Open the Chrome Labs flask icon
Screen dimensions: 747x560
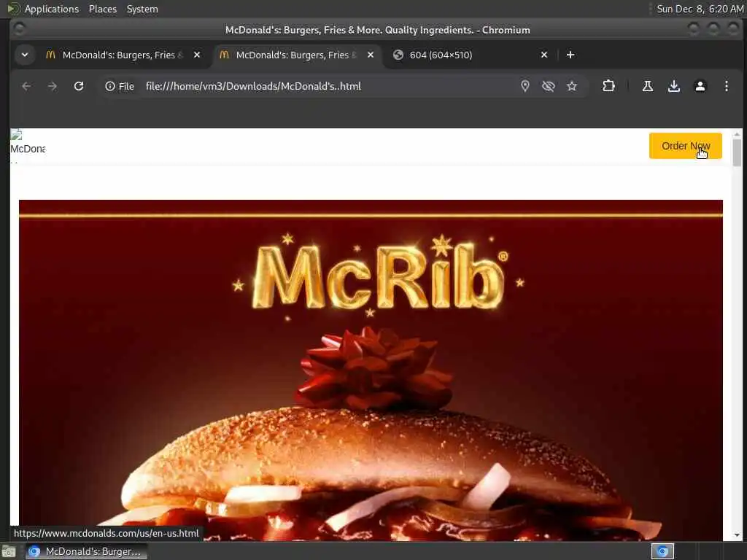pos(648,86)
